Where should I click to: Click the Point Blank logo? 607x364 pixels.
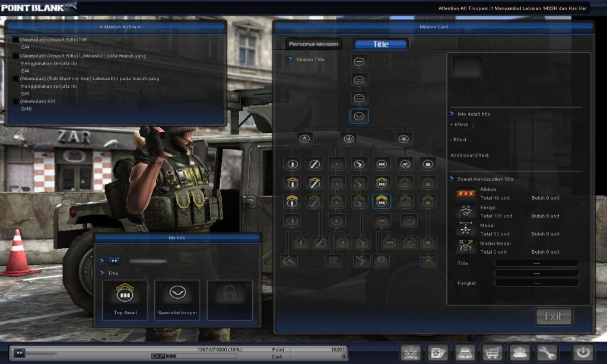pyautogui.click(x=38, y=7)
